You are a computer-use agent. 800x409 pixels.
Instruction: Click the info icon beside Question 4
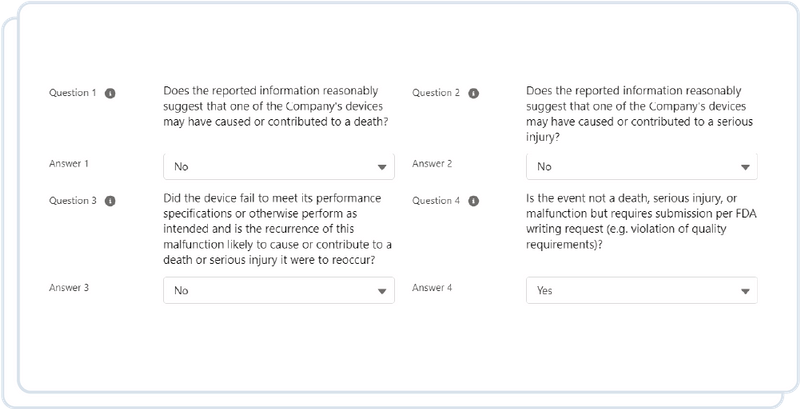click(x=473, y=200)
